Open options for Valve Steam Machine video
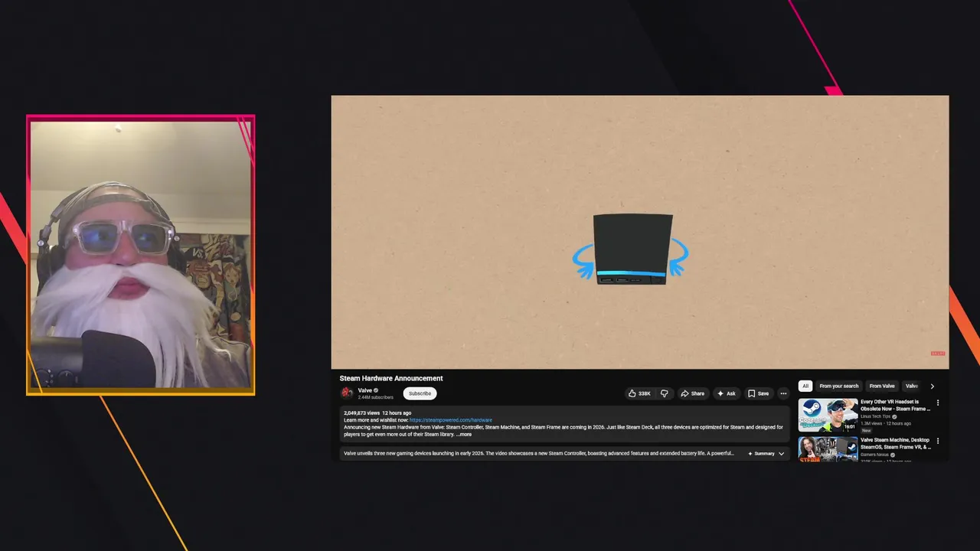The image size is (980, 551). coord(938,441)
